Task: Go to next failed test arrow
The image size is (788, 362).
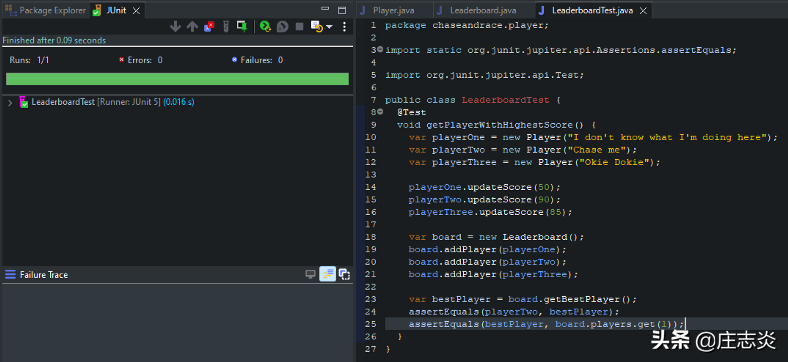Action: coord(175,27)
